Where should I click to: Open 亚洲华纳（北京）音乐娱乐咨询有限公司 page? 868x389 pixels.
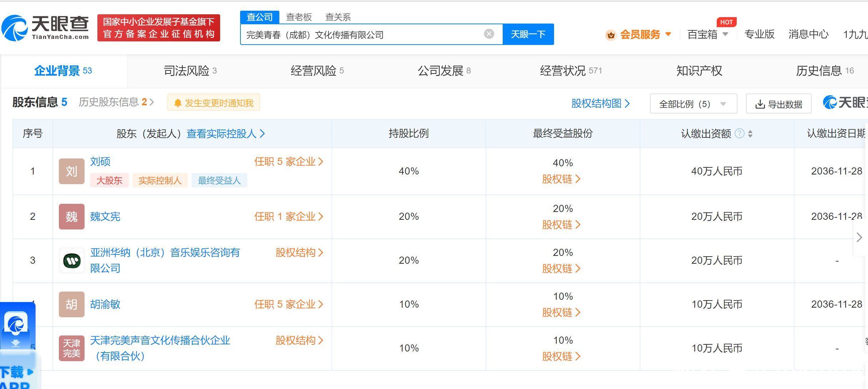pyautogui.click(x=165, y=261)
